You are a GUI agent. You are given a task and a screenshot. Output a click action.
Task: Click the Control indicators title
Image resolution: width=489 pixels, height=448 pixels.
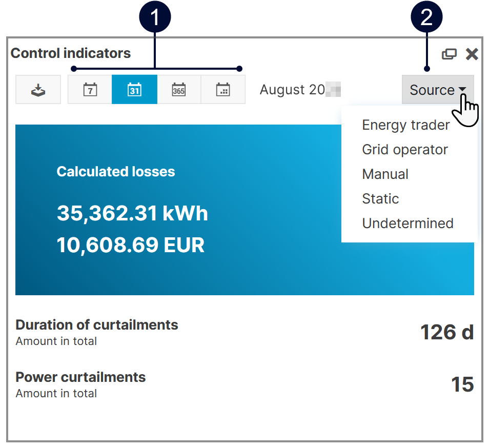coord(71,53)
